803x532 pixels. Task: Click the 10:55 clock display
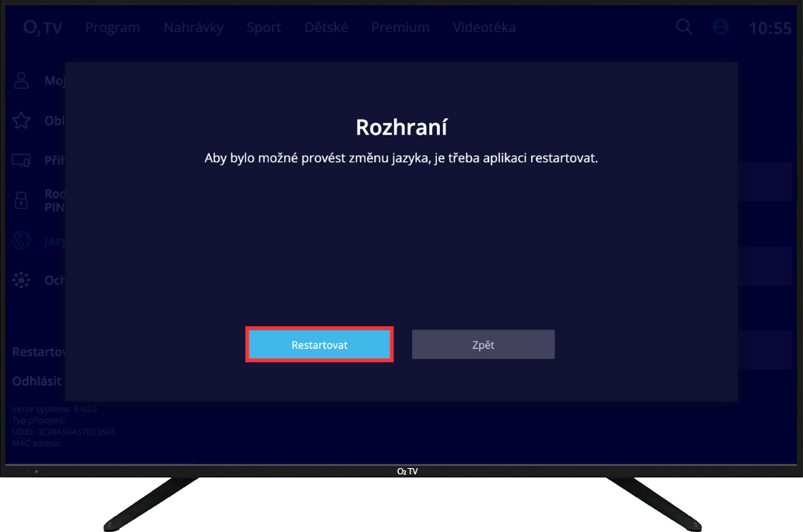[x=770, y=29]
